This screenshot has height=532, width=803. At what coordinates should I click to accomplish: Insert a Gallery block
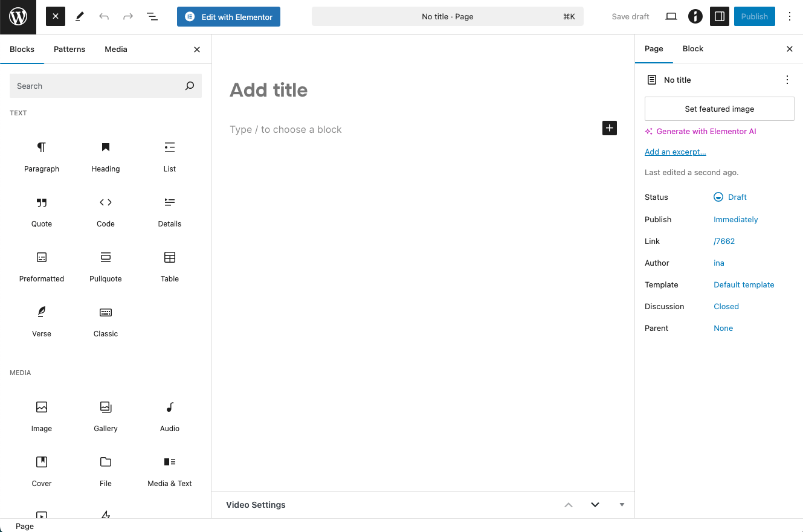tap(106, 416)
